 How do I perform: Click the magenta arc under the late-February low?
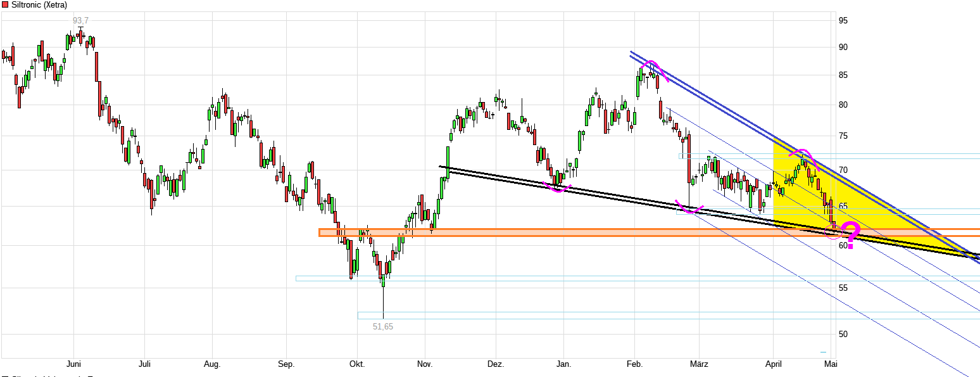coord(690,210)
